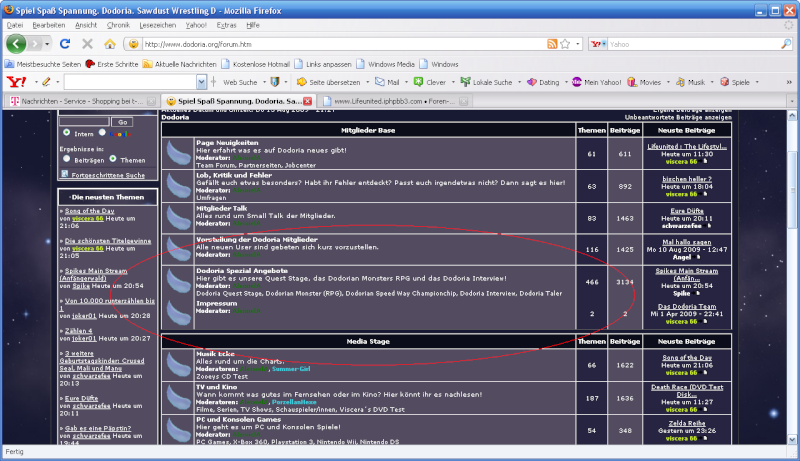Expand the Web Suche dropdown arrow
This screenshot has height=461, width=800.
tap(264, 82)
